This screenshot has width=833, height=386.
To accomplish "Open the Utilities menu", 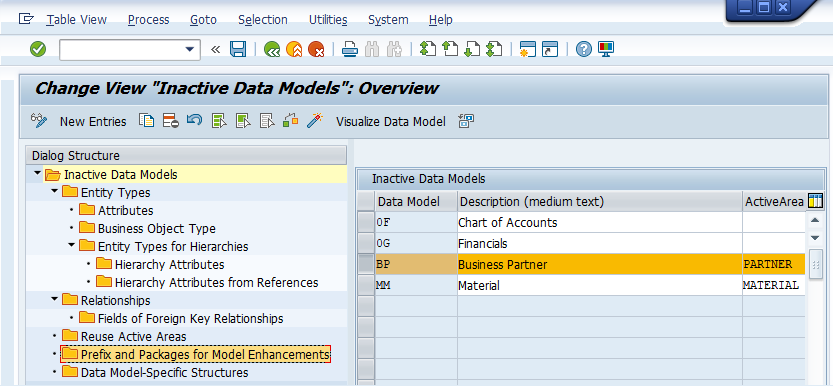I will point(328,20).
